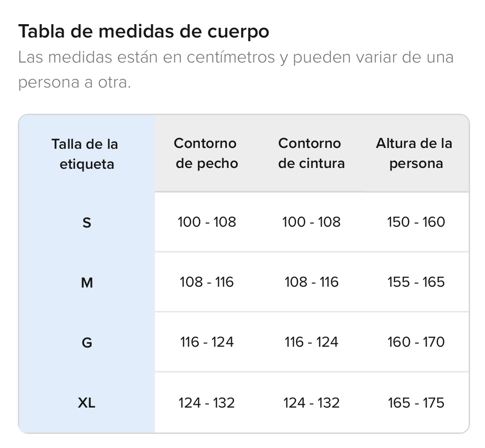This screenshot has width=485, height=448.
Task: Select the "Contorno de pecho" column header
Action: (207, 153)
